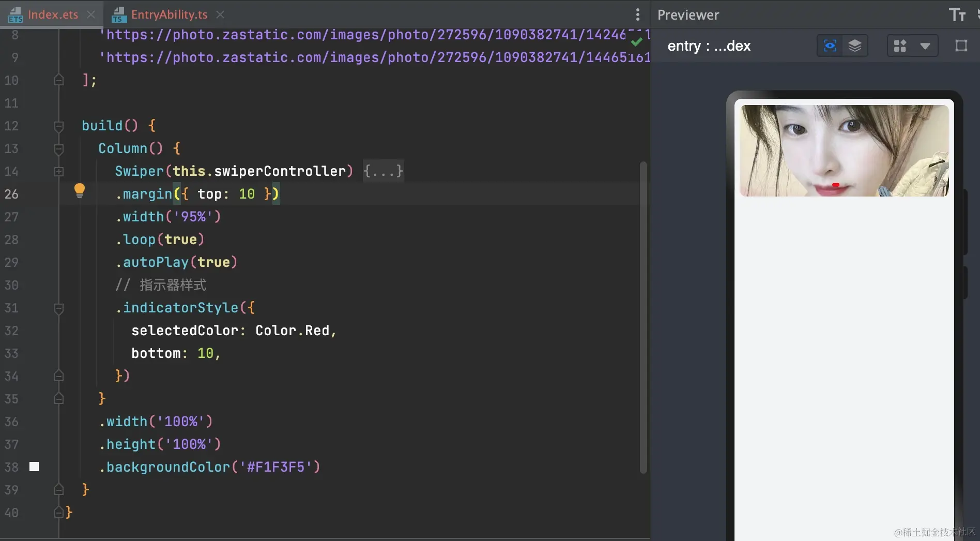Click the green inspection checkmark icon
Viewport: 980px width, 541px height.
tap(636, 41)
